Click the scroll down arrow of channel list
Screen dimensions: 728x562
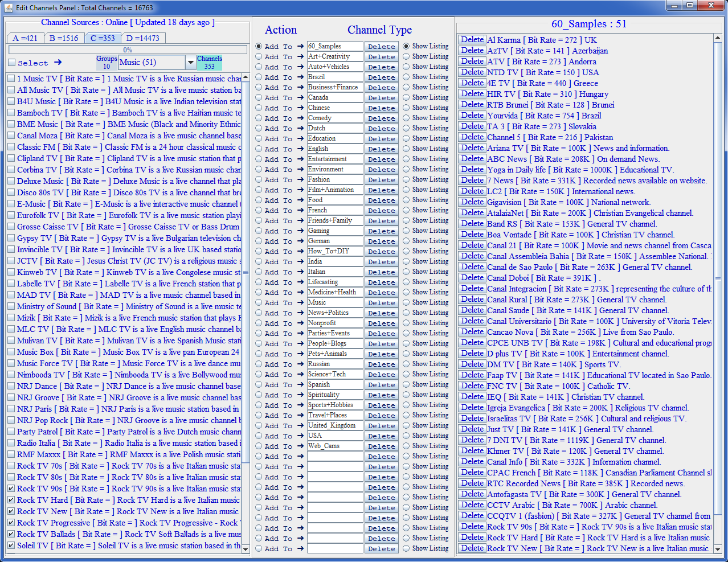click(x=246, y=549)
